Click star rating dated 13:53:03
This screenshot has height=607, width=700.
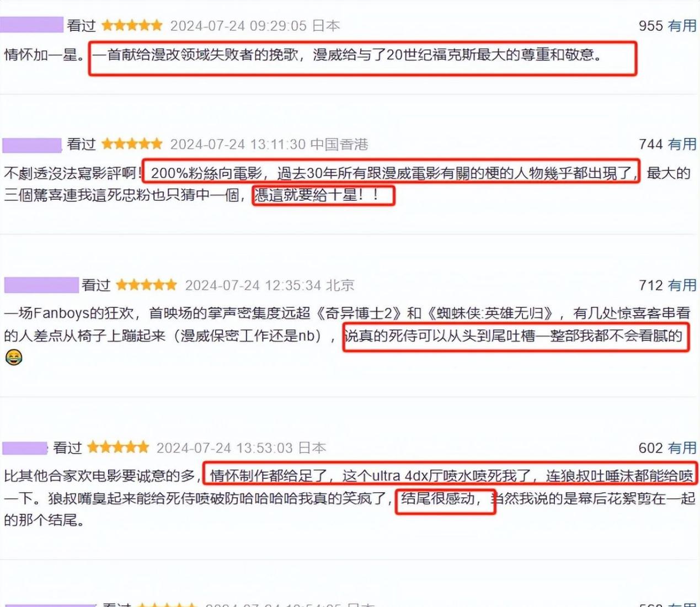(x=118, y=447)
